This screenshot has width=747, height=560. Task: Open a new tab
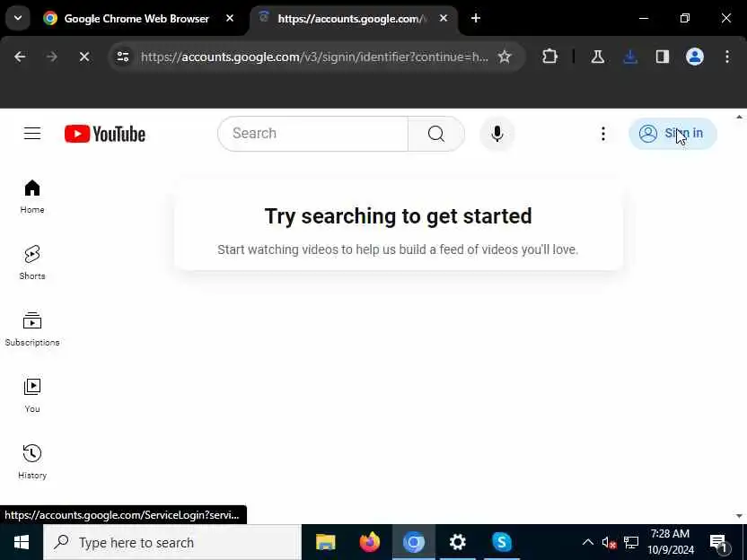click(476, 18)
